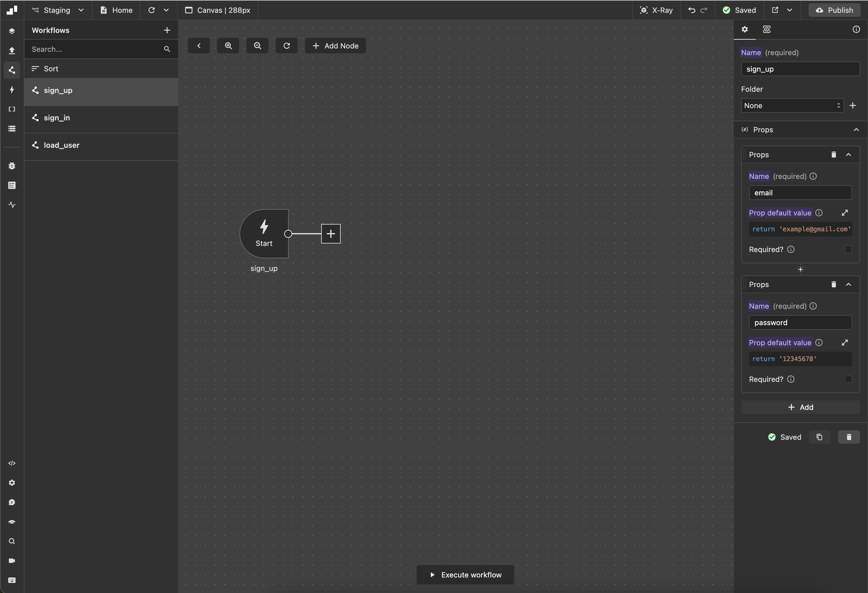Viewport: 868px width, 593px height.
Task: Open the code view icon near the bottom sidebar
Action: coord(12,463)
